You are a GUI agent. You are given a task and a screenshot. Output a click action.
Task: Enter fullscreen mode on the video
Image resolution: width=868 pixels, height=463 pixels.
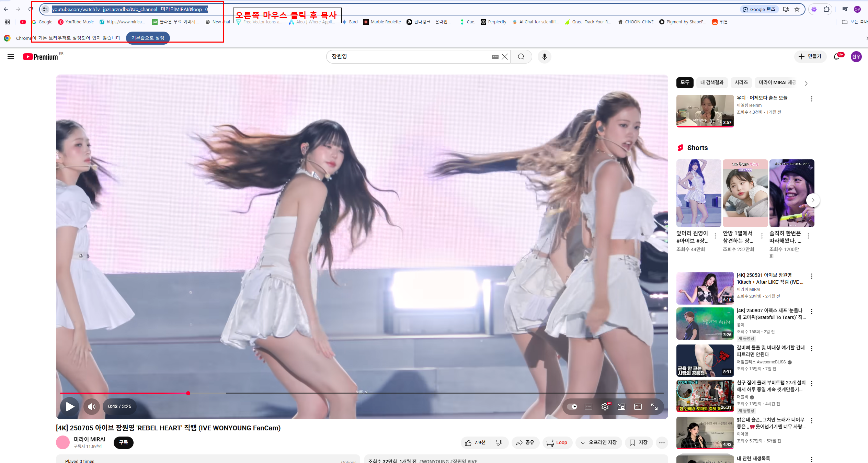tap(654, 407)
